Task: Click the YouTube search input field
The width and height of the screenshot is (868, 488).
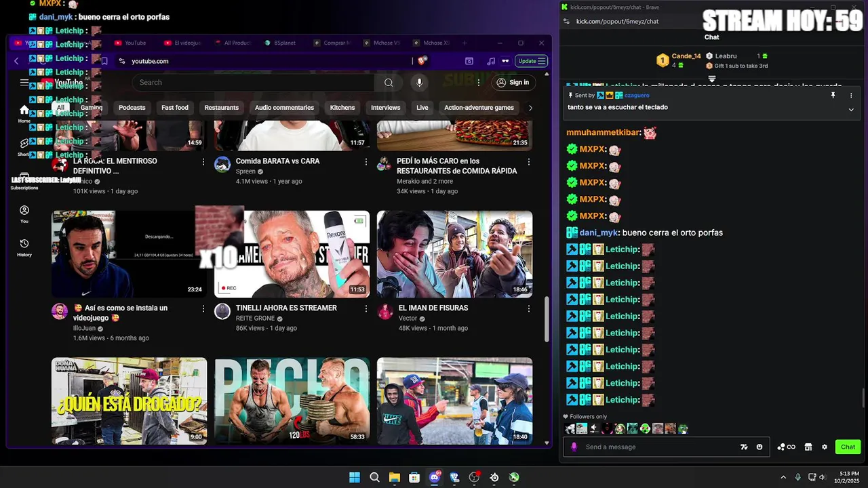Action: click(x=253, y=83)
